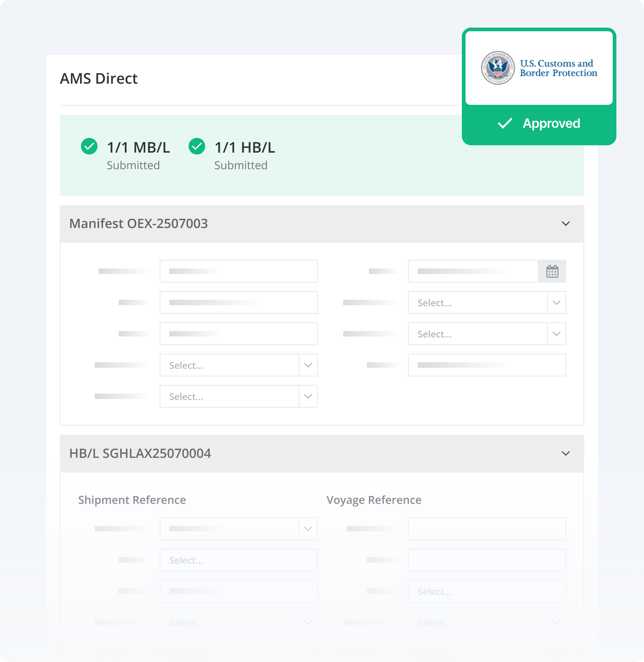Viewport: 644px width, 662px height.
Task: Click the CBP approval card logo area
Action: pos(538,68)
